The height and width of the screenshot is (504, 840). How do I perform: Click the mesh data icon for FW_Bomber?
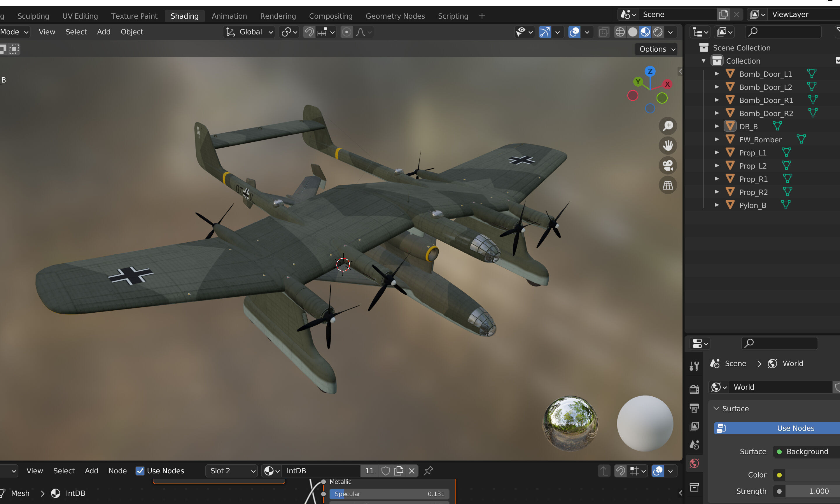point(801,139)
